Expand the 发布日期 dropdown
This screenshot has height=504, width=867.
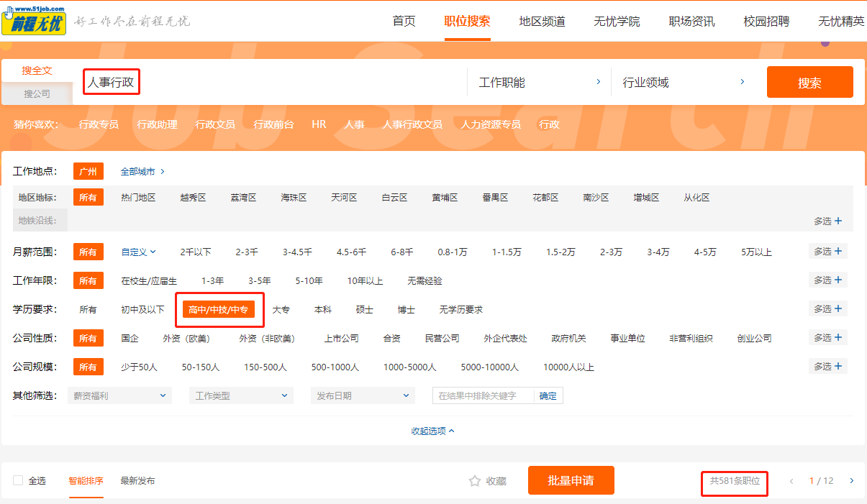point(363,395)
